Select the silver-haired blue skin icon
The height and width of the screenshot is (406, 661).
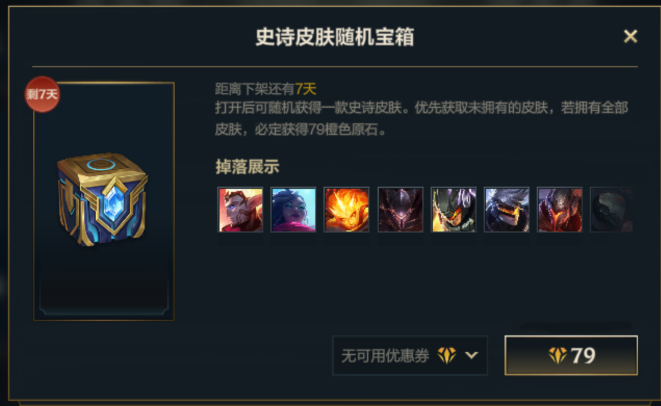[507, 210]
